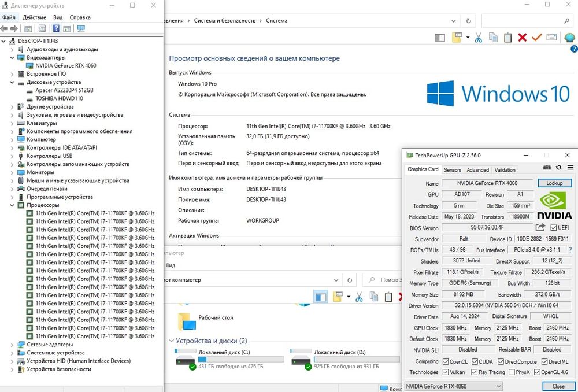Click the BIOS export share icon in GPU-Z
The width and height of the screenshot is (578, 392).
point(540,227)
